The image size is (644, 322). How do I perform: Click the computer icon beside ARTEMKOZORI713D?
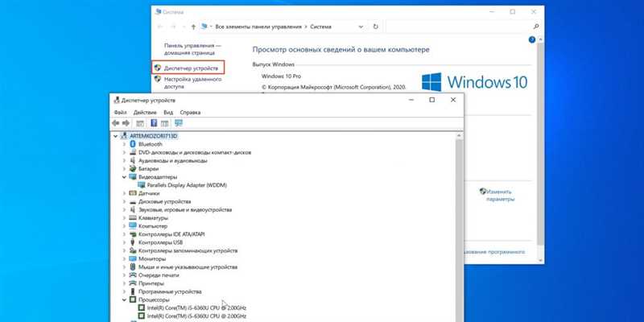[124, 136]
